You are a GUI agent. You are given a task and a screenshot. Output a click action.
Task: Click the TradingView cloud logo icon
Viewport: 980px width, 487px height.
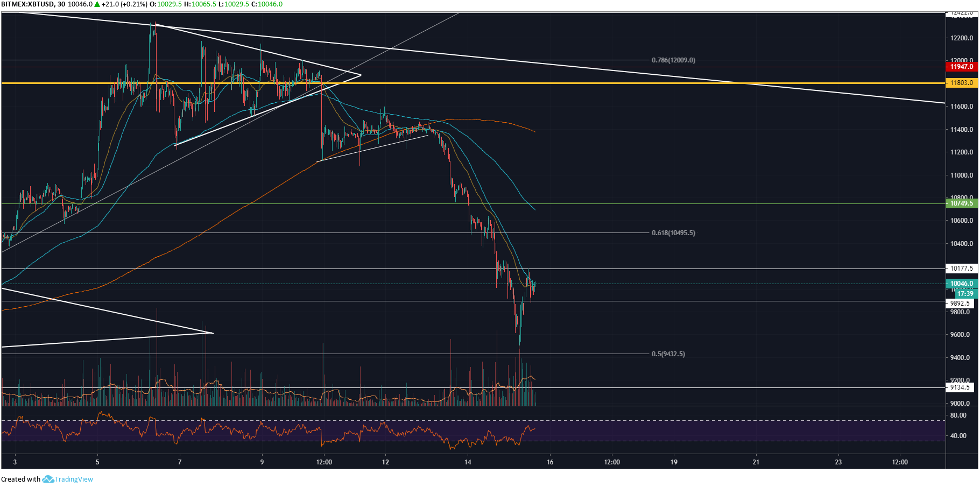48,479
